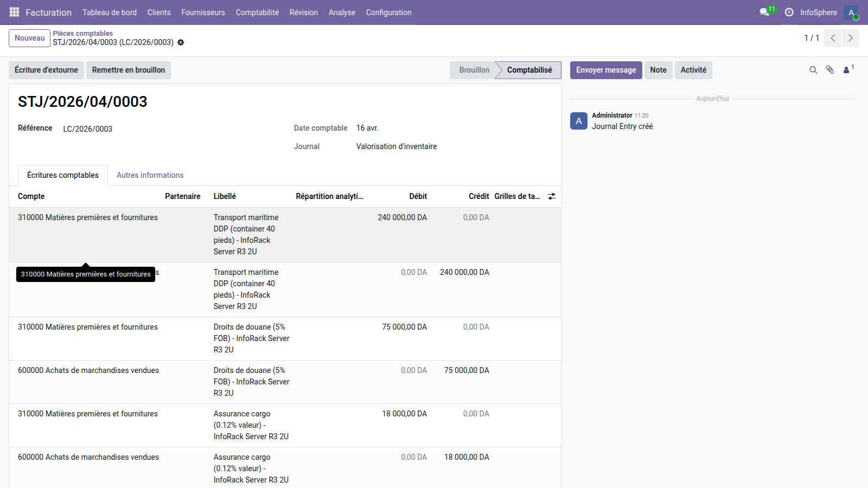Search chatter messages with magnifier icon
The height and width of the screenshot is (488, 868).
(813, 70)
